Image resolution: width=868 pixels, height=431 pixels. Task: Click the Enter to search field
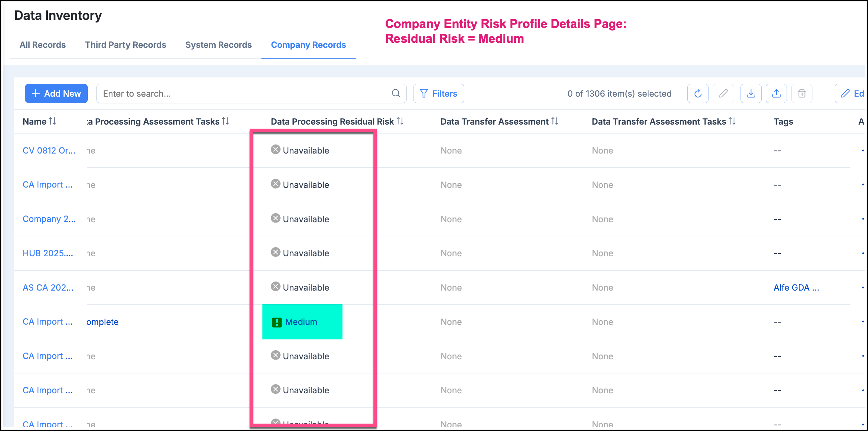point(251,93)
